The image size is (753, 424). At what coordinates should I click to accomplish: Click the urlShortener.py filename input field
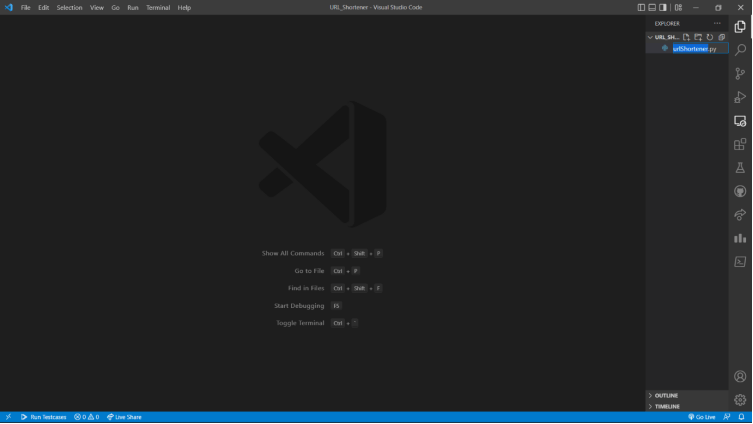[700, 48]
